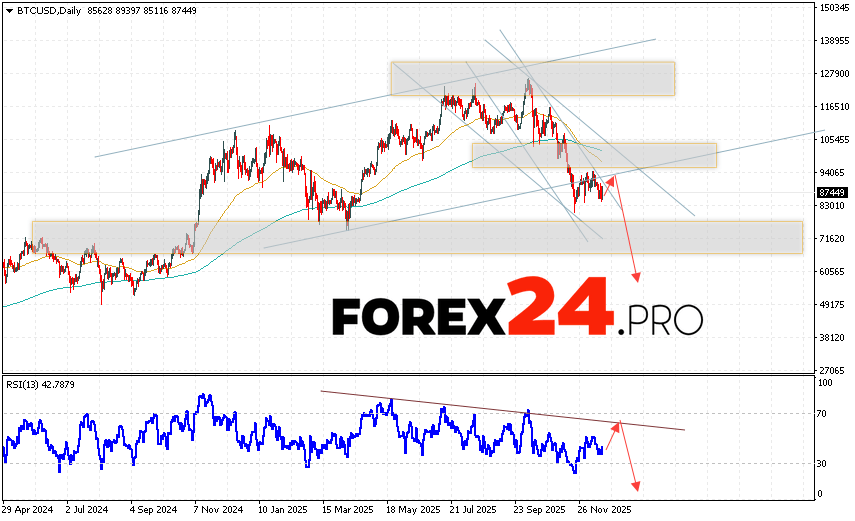The image size is (855, 521).
Task: Click the FOREX24.PRO watermark logo
Action: (x=517, y=315)
